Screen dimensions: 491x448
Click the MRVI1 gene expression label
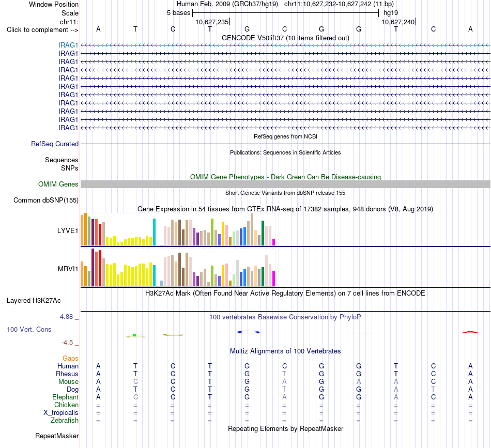click(68, 269)
